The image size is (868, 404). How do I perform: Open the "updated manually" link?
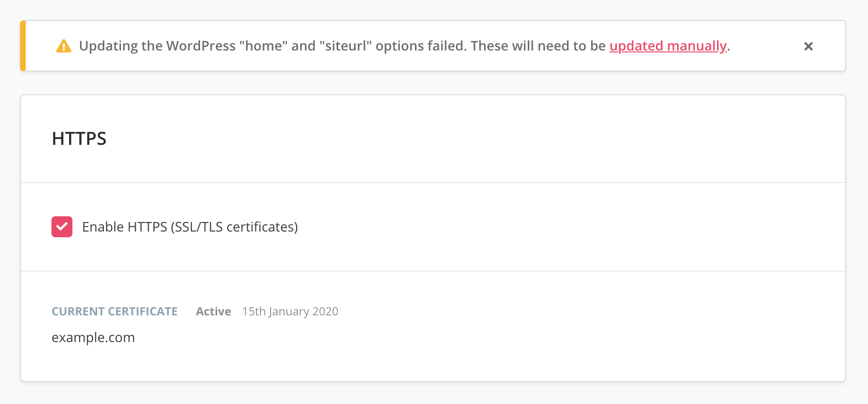(668, 46)
